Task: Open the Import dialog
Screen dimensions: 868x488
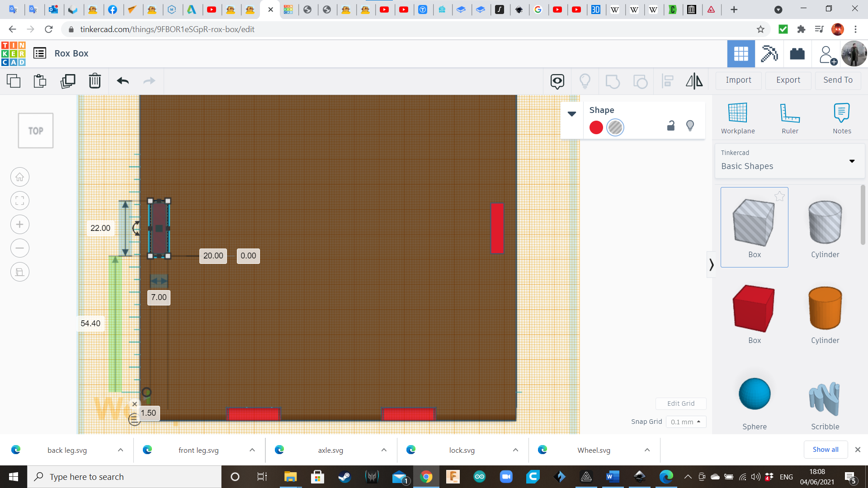Action: (738, 80)
